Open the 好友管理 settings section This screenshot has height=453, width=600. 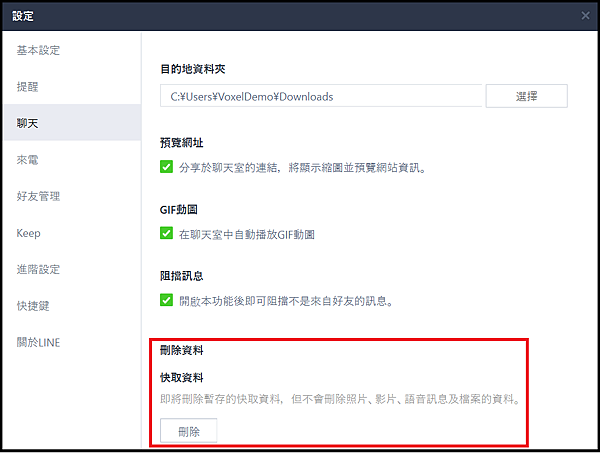tap(72, 196)
